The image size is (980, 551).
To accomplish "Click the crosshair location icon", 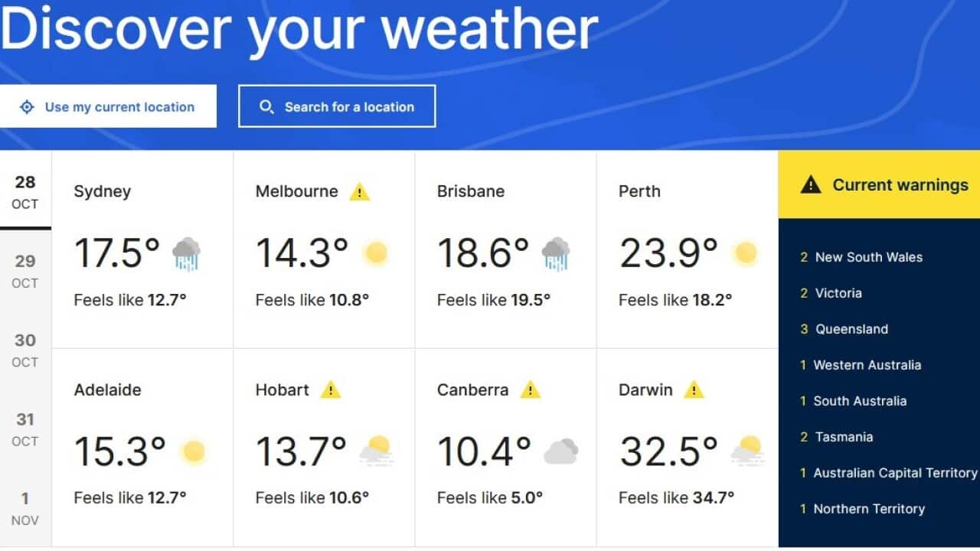I will pos(28,107).
